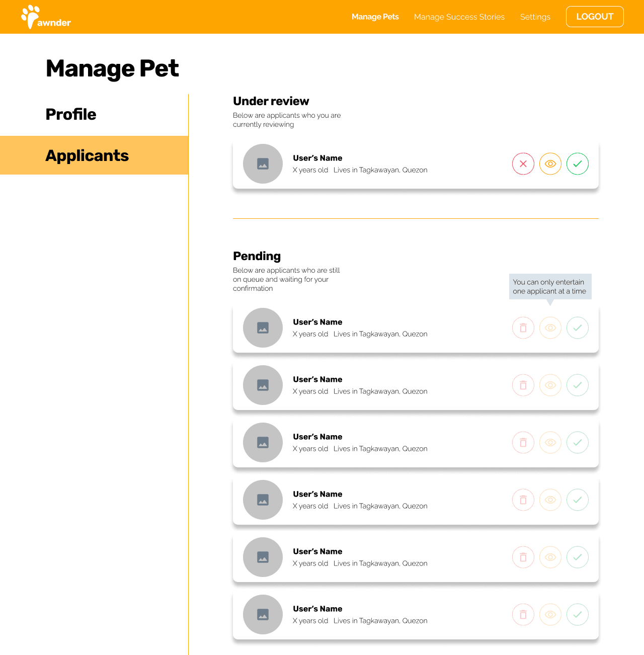
Task: Delete the fifth pending applicant via the trash icon
Action: tap(523, 557)
